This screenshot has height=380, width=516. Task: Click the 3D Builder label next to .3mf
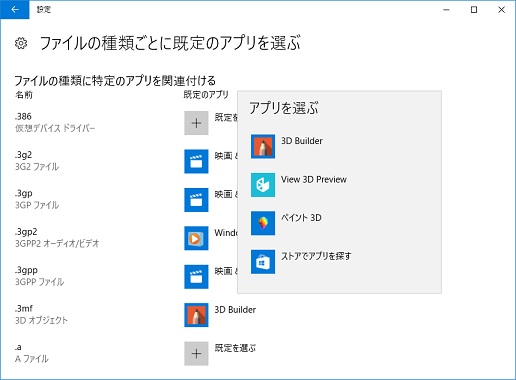pyautogui.click(x=235, y=310)
